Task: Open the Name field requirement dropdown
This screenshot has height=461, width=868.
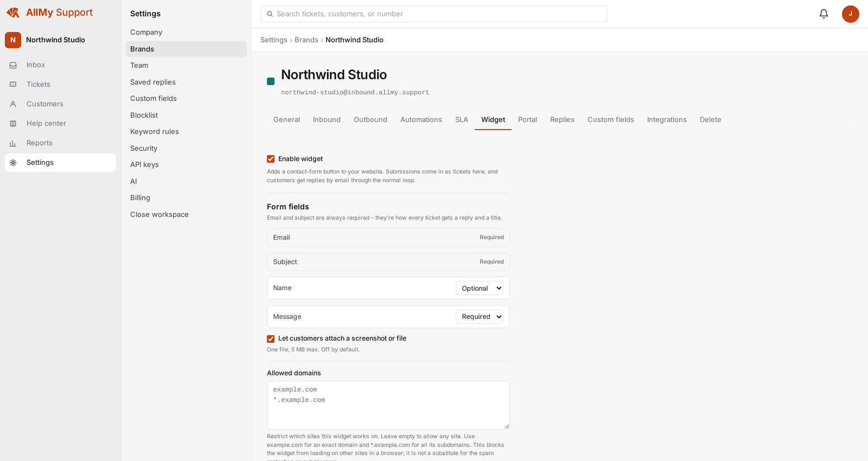Action: click(x=480, y=289)
